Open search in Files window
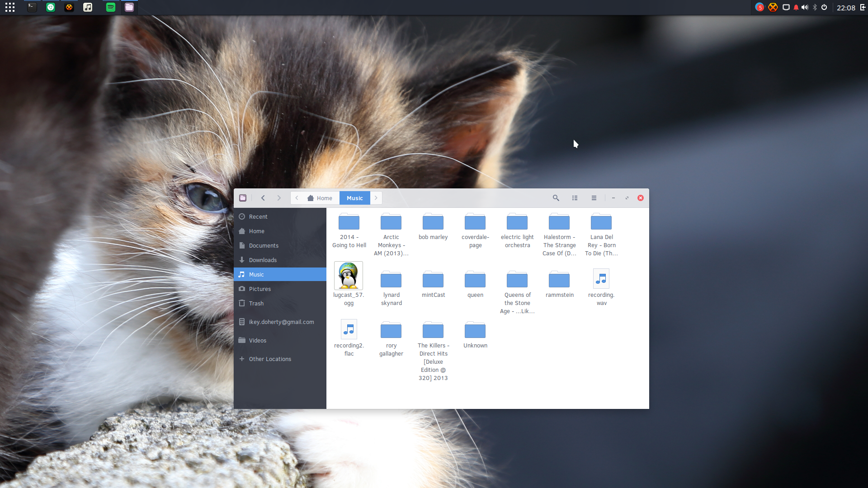This screenshot has width=868, height=488. [556, 198]
